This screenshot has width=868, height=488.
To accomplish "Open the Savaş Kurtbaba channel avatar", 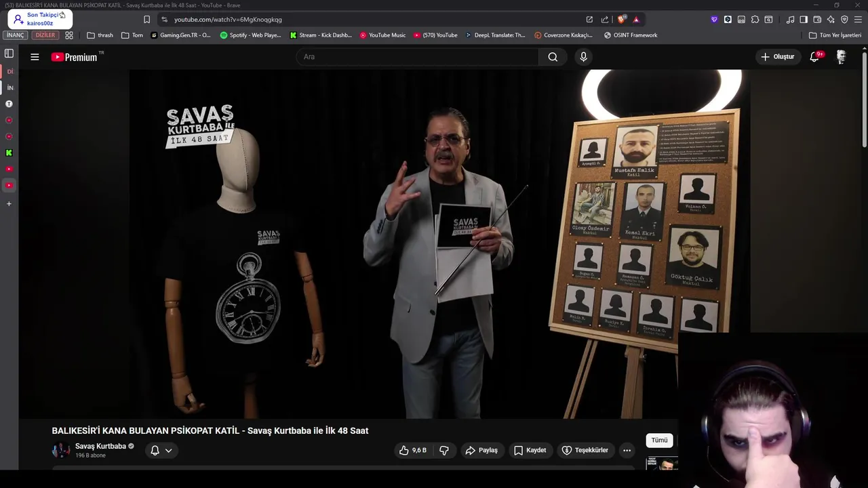I will pos(61,450).
